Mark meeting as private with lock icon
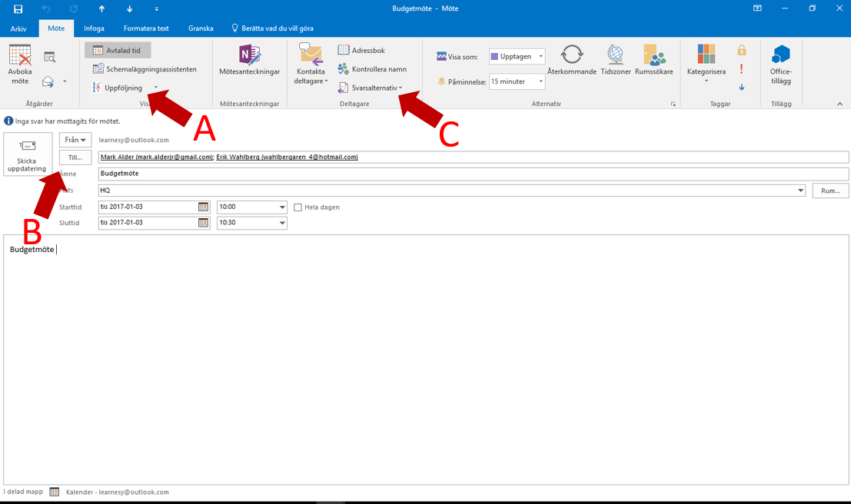 click(x=741, y=51)
